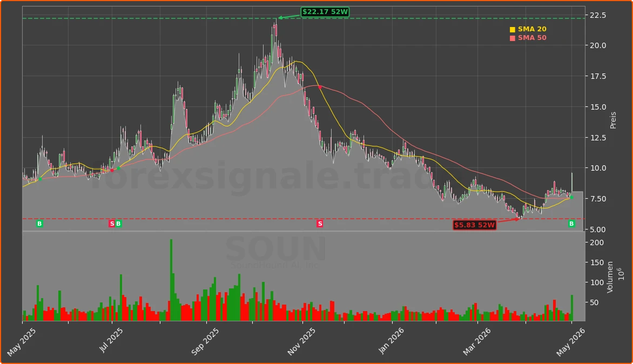Click the May 2026 x-axis label
633x364 pixels.
570,342
